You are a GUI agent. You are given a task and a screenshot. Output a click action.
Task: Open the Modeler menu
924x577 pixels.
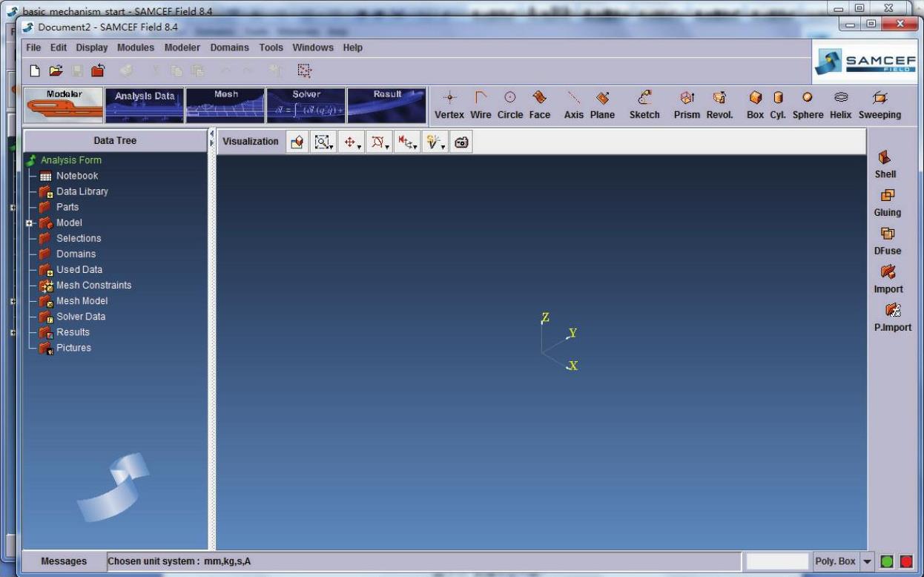point(182,47)
